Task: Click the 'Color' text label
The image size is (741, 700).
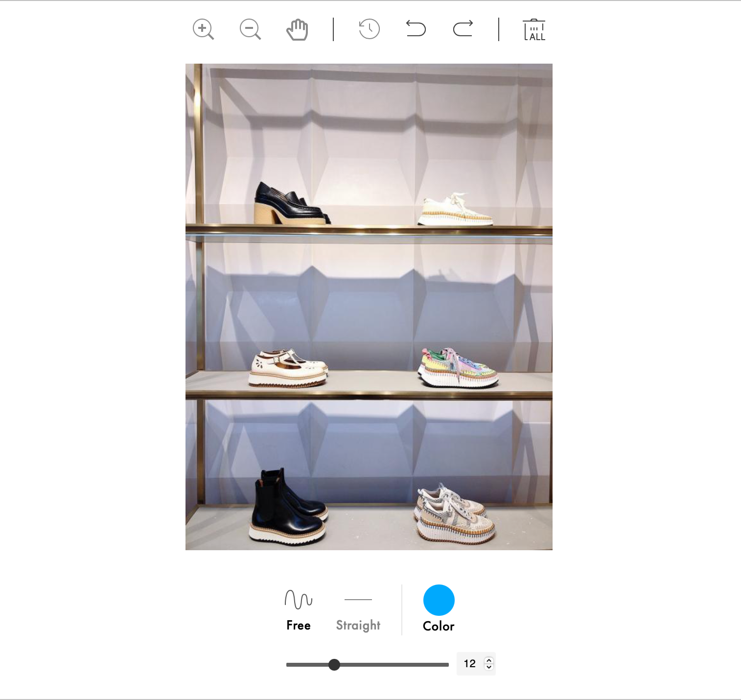Action: point(439,627)
